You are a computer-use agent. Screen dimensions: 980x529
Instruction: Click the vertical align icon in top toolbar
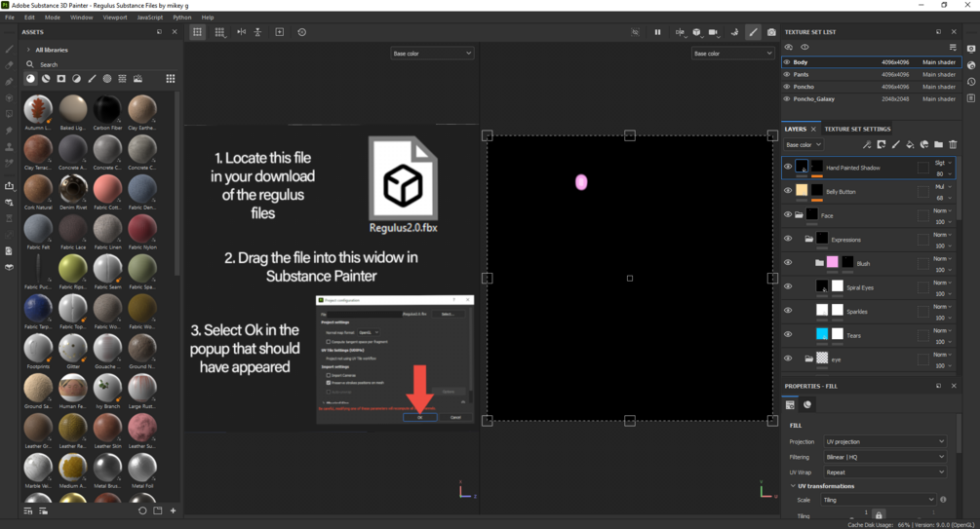(x=257, y=32)
